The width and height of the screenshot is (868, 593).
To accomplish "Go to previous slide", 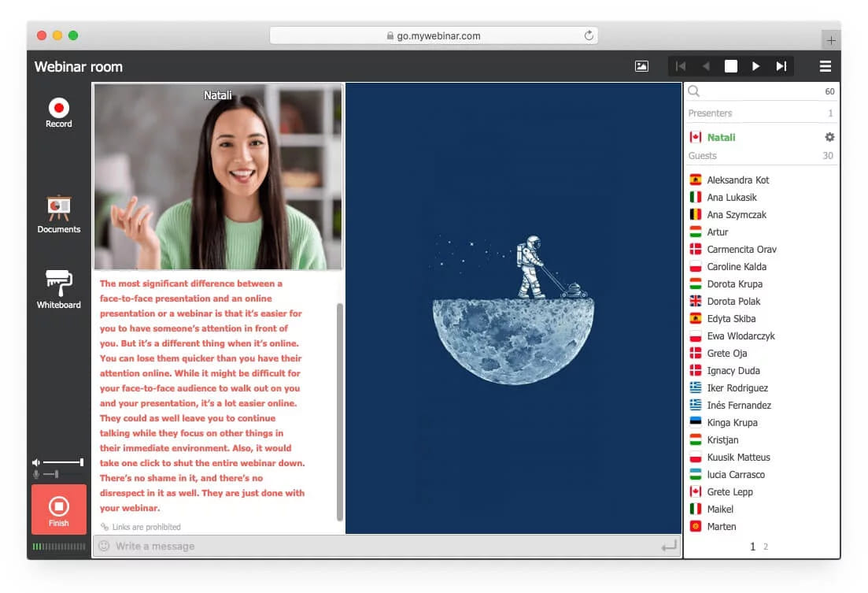I will (x=706, y=66).
